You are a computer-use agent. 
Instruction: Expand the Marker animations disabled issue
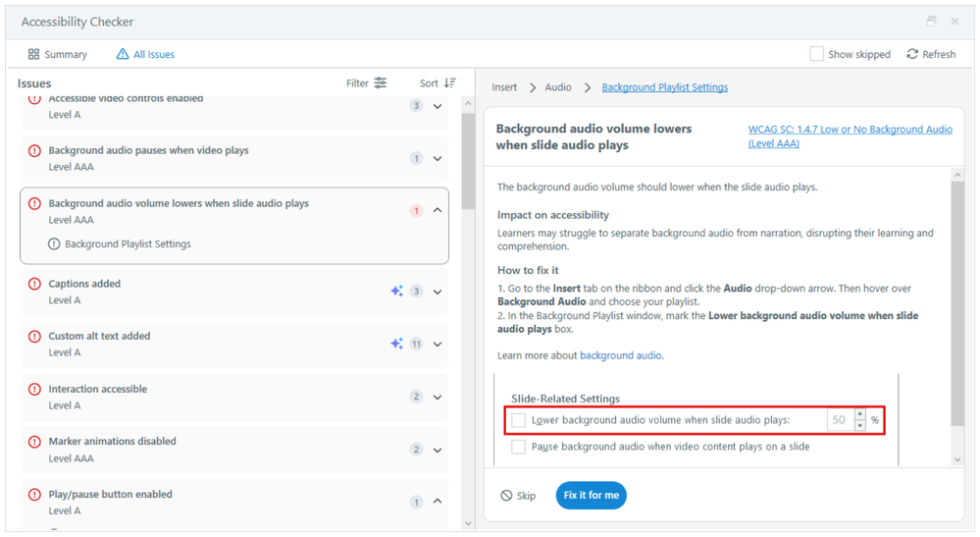tap(438, 450)
